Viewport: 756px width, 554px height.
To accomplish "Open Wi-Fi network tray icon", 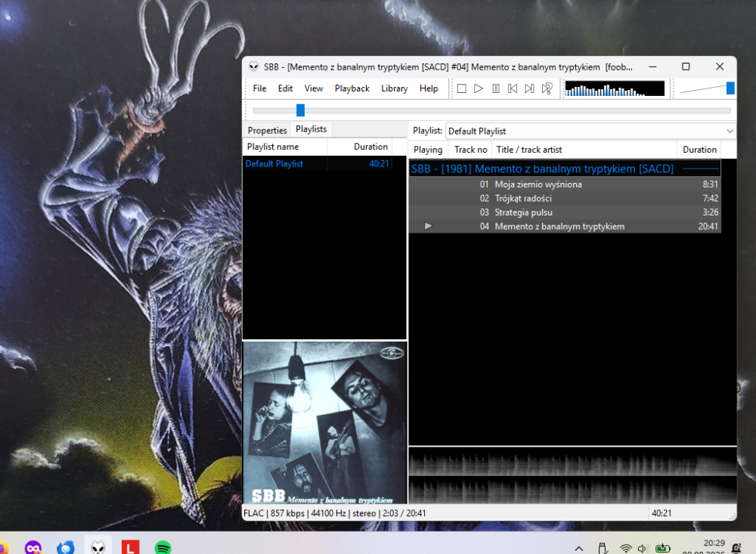I will coord(625,548).
